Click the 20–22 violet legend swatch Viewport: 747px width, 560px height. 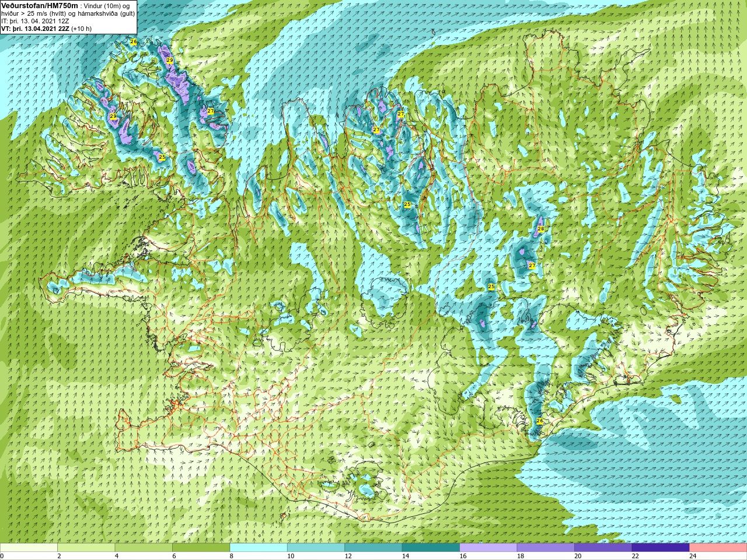tap(603, 548)
